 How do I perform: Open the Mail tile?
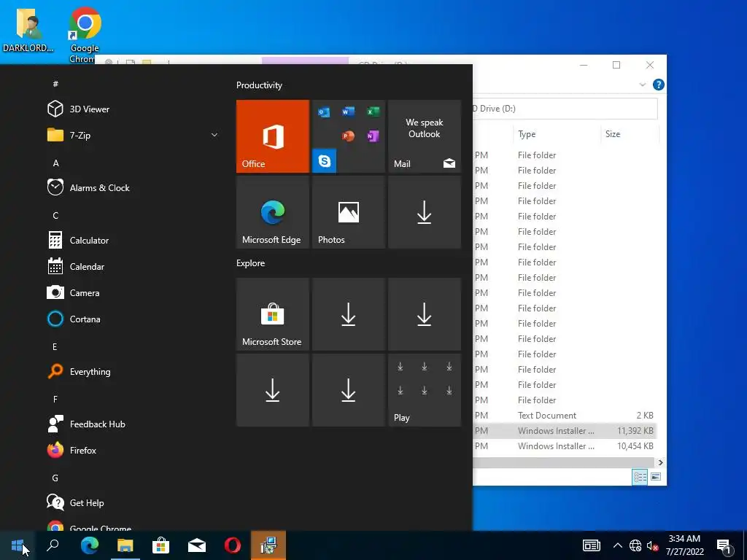coord(425,136)
